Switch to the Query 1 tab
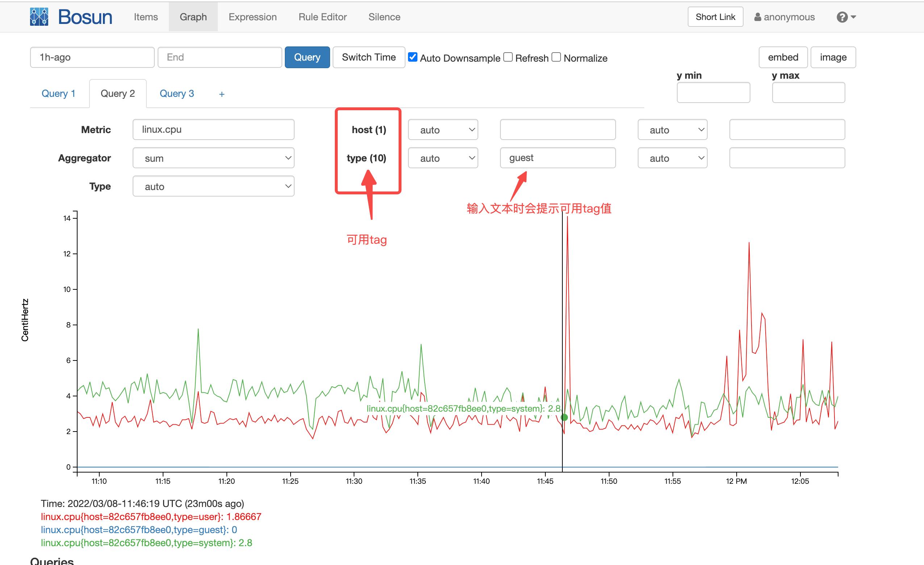This screenshot has width=924, height=565. [58, 94]
